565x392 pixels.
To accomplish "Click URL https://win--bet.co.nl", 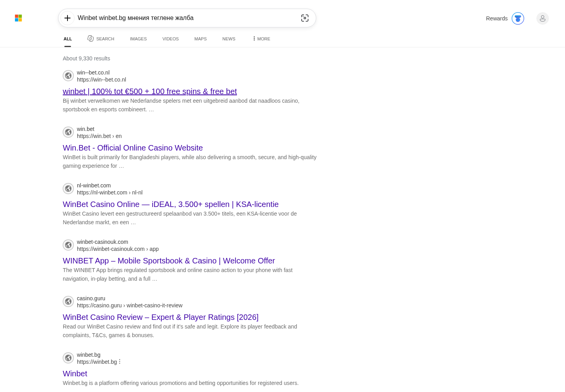I will 101,80.
